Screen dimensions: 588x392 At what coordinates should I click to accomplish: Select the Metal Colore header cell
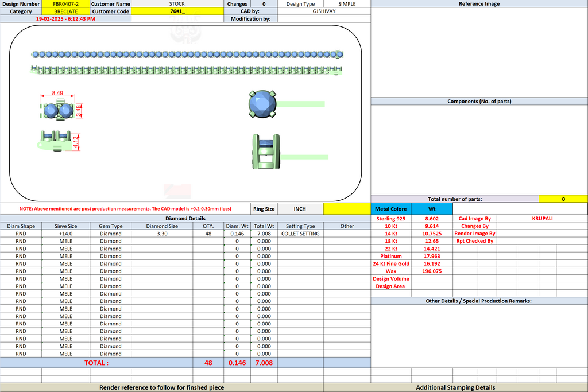390,209
